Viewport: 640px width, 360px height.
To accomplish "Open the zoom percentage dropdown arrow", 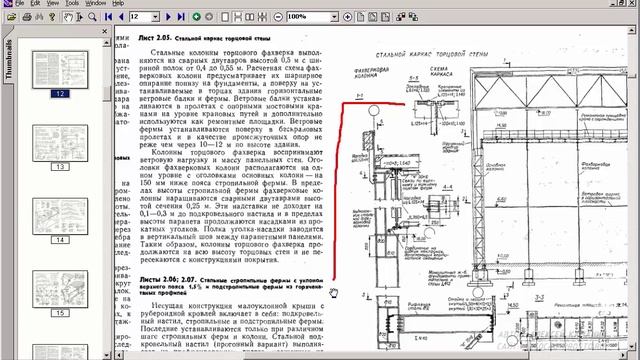I will [x=334, y=17].
